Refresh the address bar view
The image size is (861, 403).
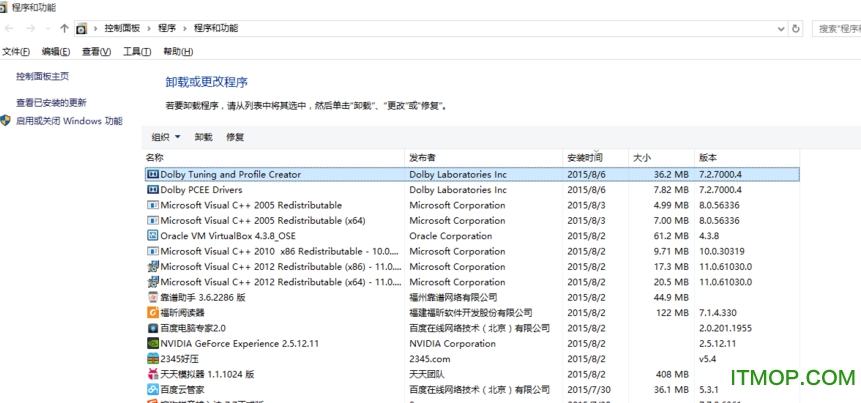click(x=796, y=29)
